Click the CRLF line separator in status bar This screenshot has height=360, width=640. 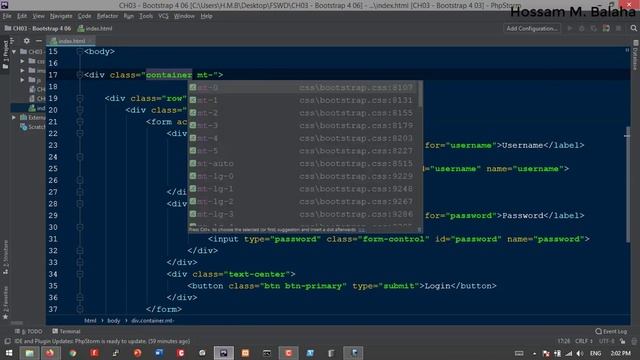tap(584, 341)
